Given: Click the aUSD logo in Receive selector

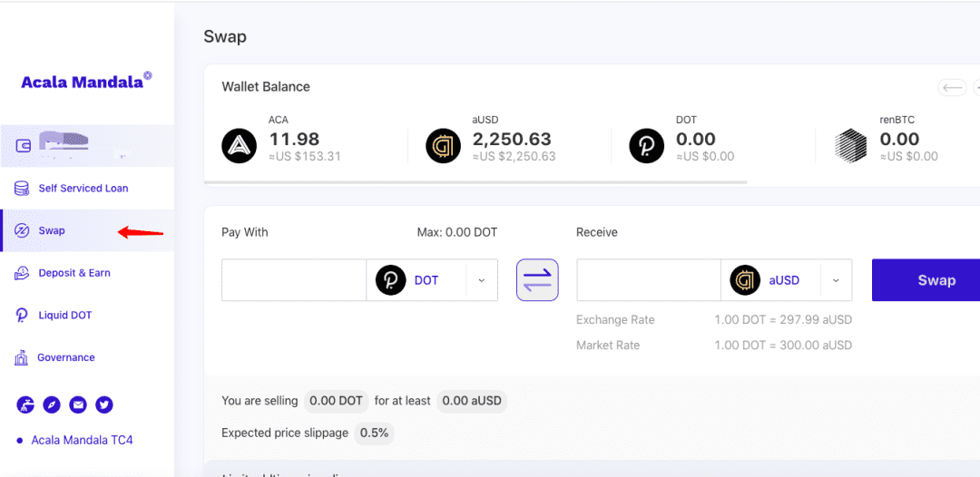Looking at the screenshot, I should pyautogui.click(x=745, y=280).
